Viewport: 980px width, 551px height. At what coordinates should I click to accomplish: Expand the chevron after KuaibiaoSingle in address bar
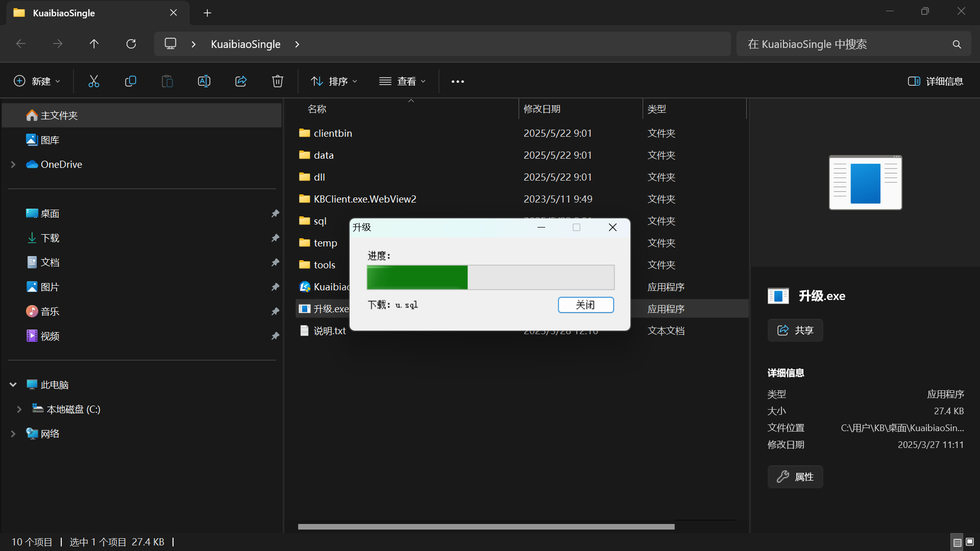tap(297, 44)
